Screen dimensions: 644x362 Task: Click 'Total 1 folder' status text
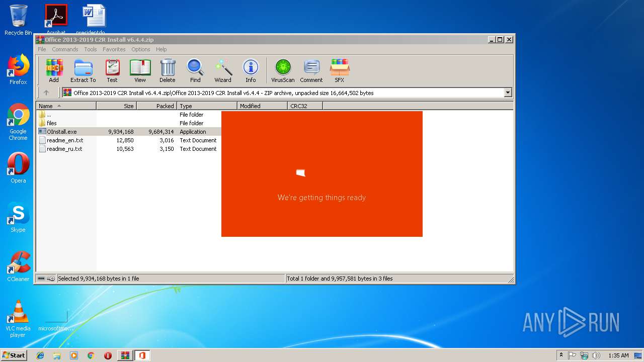(340, 279)
